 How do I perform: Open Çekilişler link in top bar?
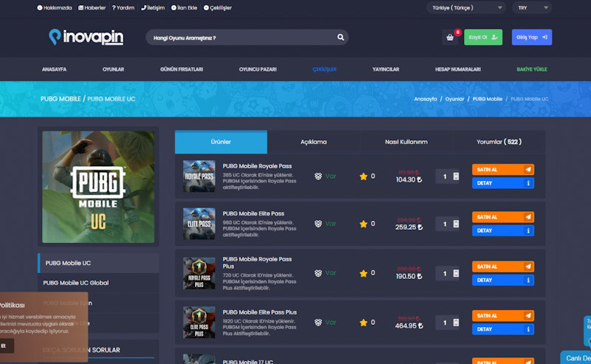tap(217, 7)
